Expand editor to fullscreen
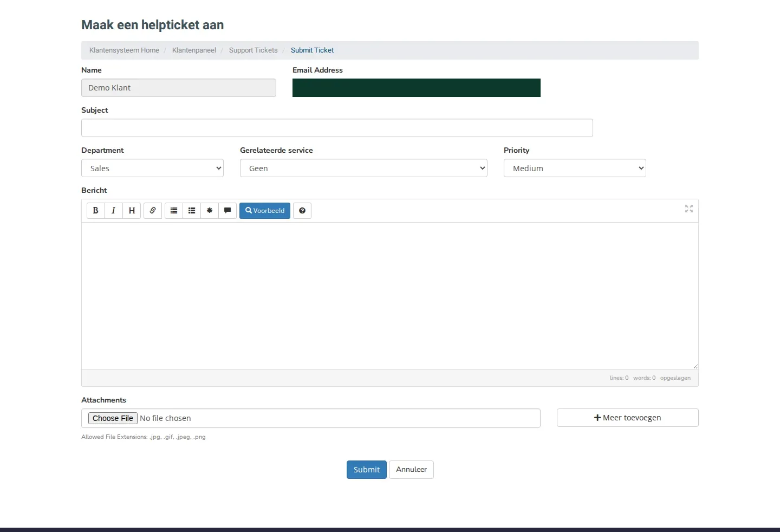 (689, 209)
